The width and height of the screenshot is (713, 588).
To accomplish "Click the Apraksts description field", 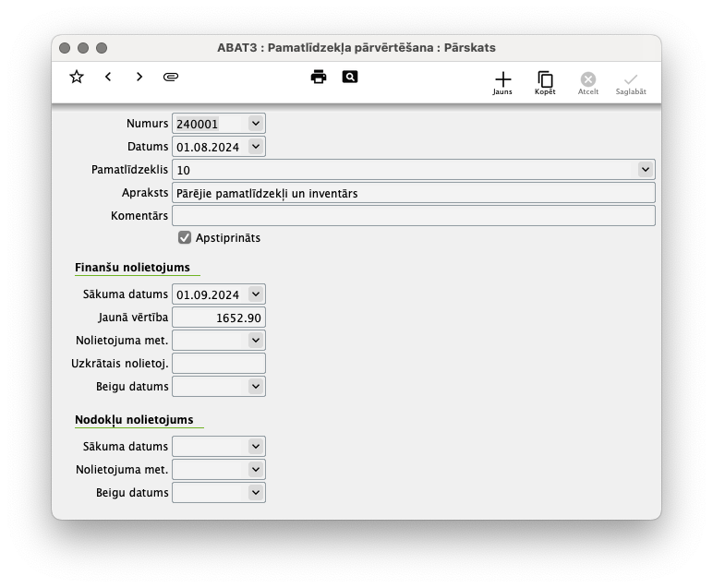I will point(414,193).
